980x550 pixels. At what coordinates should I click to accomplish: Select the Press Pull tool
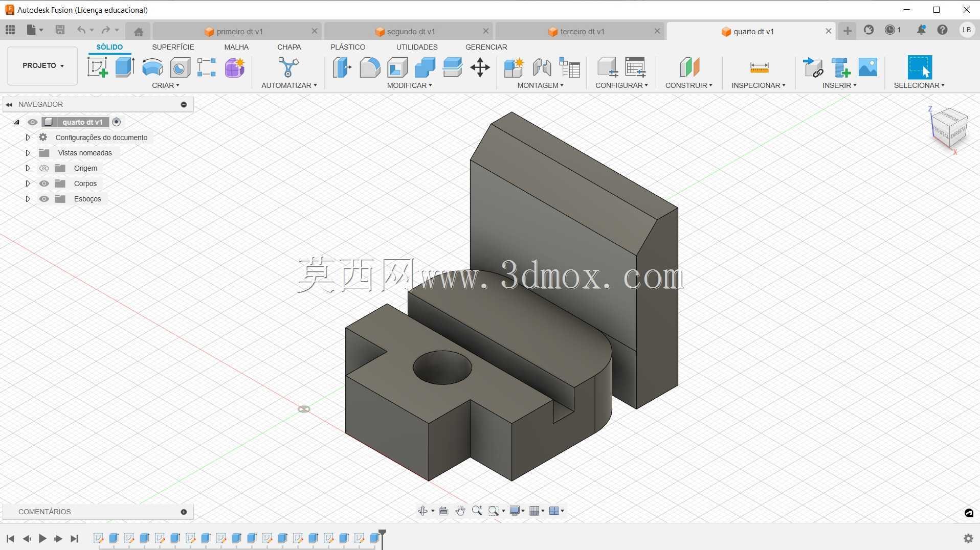click(342, 67)
